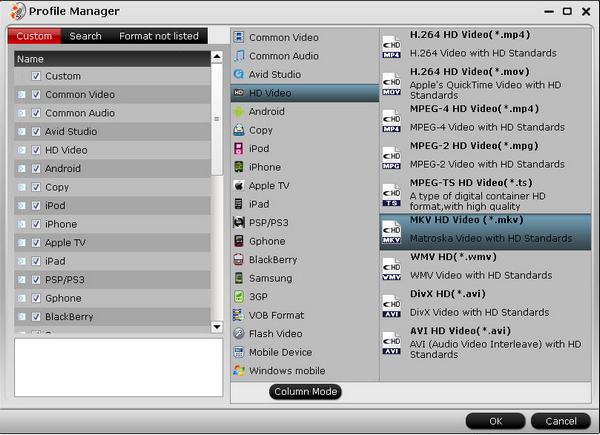600x435 pixels.
Task: Toggle the Copy checkbox in Name list
Action: [36, 187]
